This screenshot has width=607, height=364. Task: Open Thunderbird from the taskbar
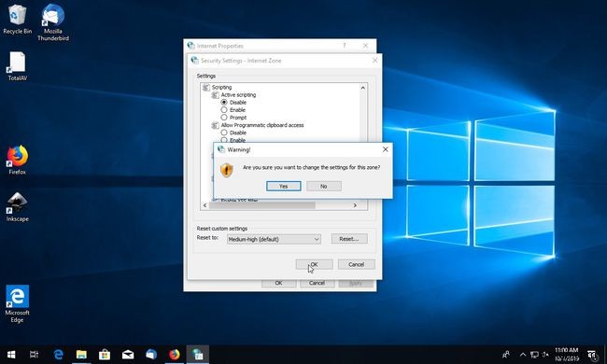pos(151,355)
